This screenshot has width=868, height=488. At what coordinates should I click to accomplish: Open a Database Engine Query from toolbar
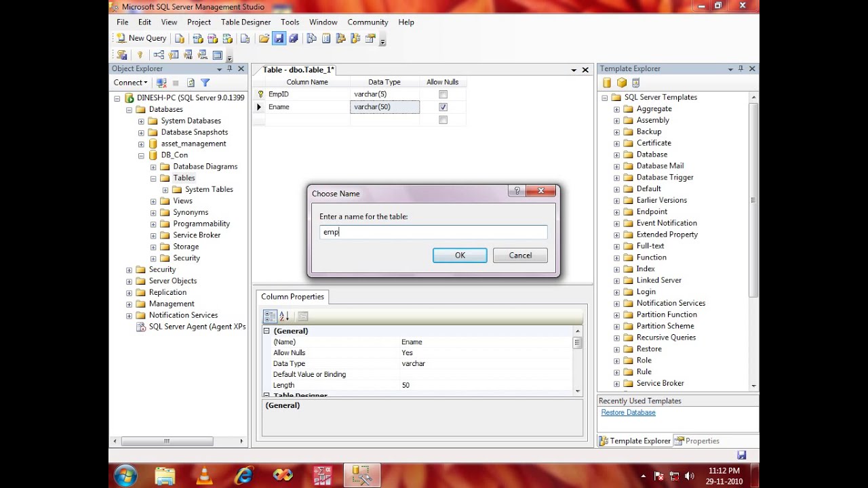180,39
